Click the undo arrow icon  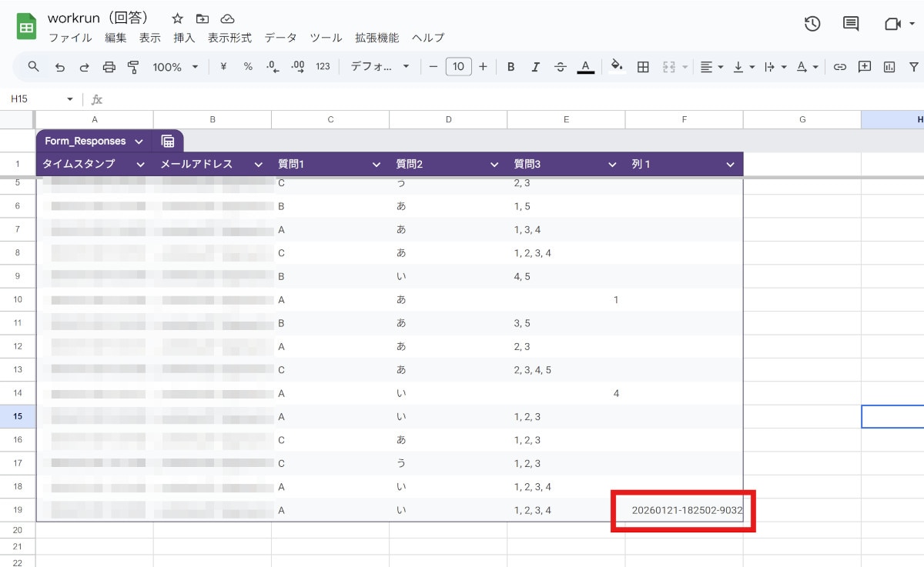coord(59,67)
